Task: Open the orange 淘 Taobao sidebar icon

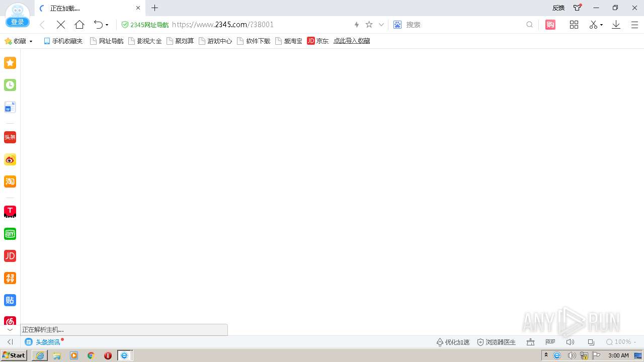Action: (x=10, y=182)
